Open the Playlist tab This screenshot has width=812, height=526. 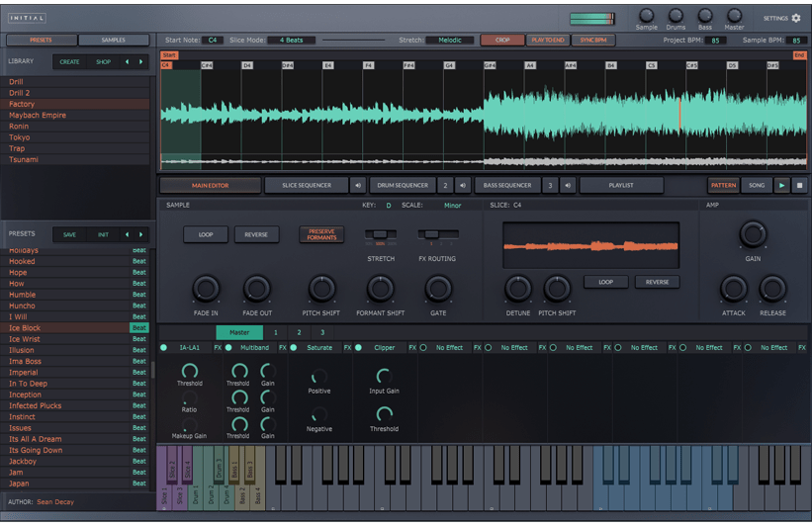tap(621, 185)
